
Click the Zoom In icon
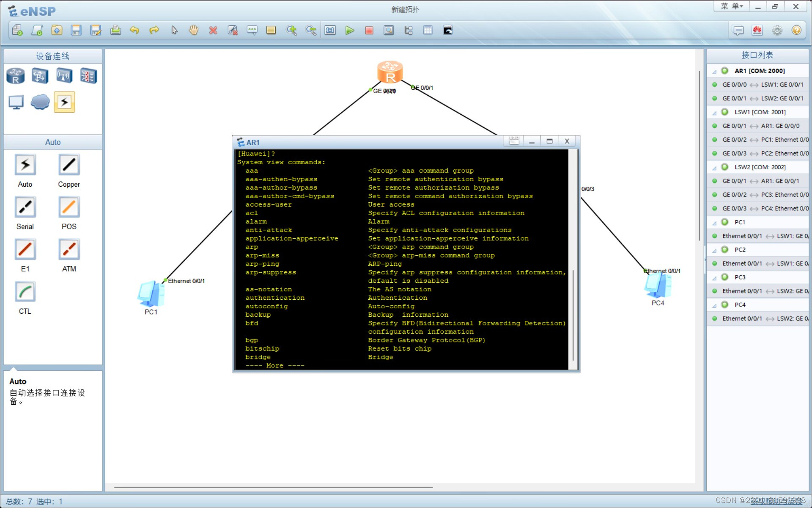pos(291,30)
